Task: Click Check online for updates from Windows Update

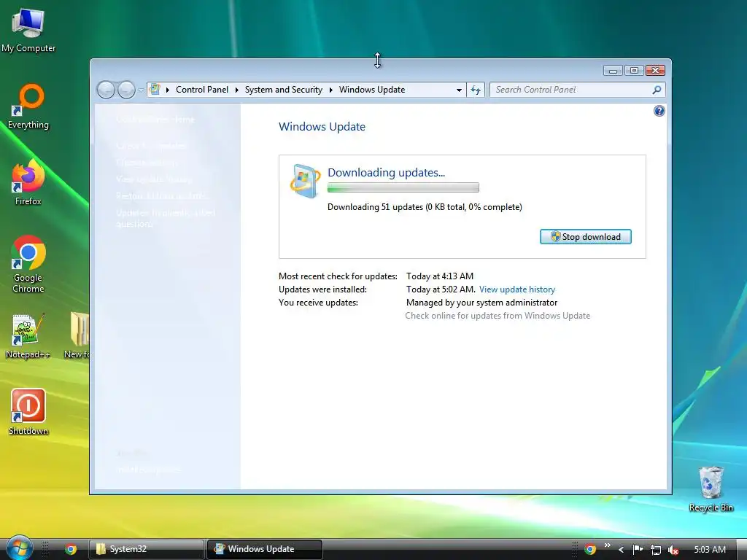Action: click(x=498, y=316)
